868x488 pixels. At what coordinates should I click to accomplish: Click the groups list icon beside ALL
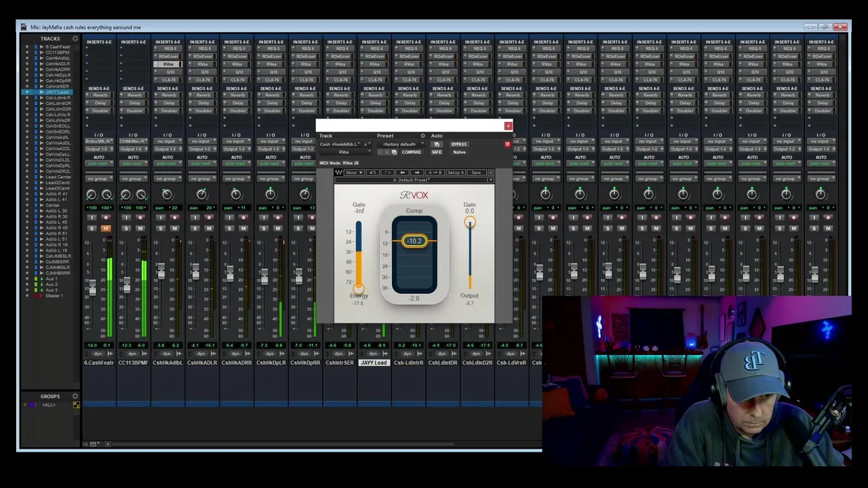pyautogui.click(x=77, y=405)
